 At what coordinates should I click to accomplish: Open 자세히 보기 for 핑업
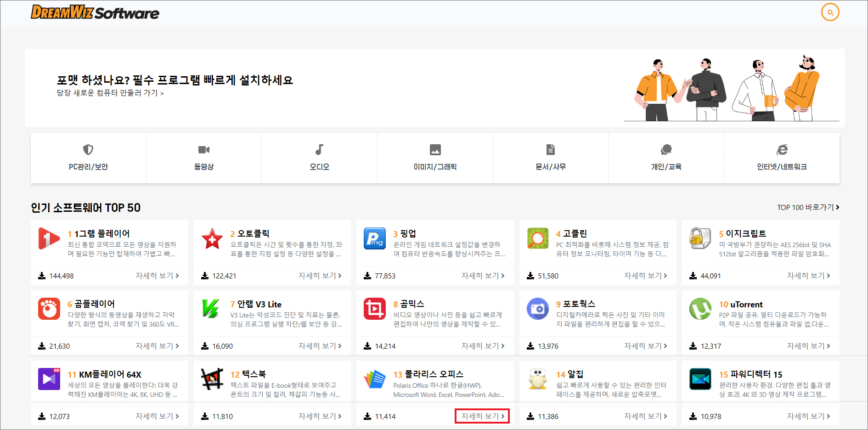click(483, 276)
